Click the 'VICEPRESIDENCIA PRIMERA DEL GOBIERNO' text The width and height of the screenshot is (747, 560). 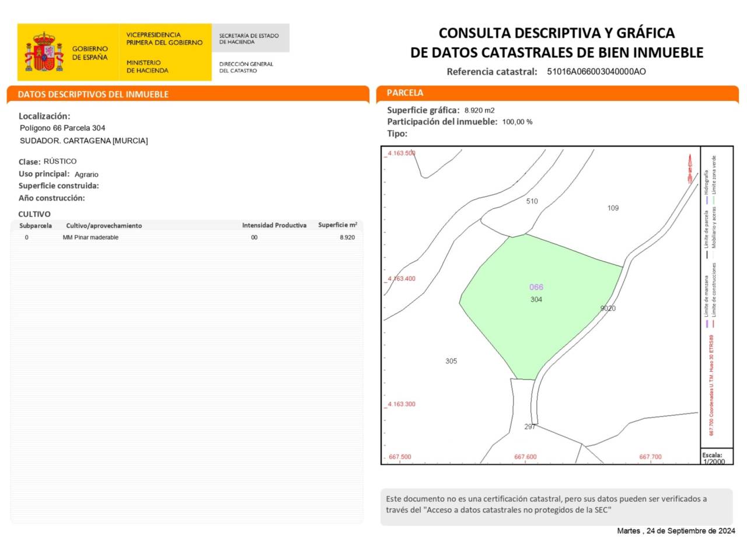coord(165,38)
